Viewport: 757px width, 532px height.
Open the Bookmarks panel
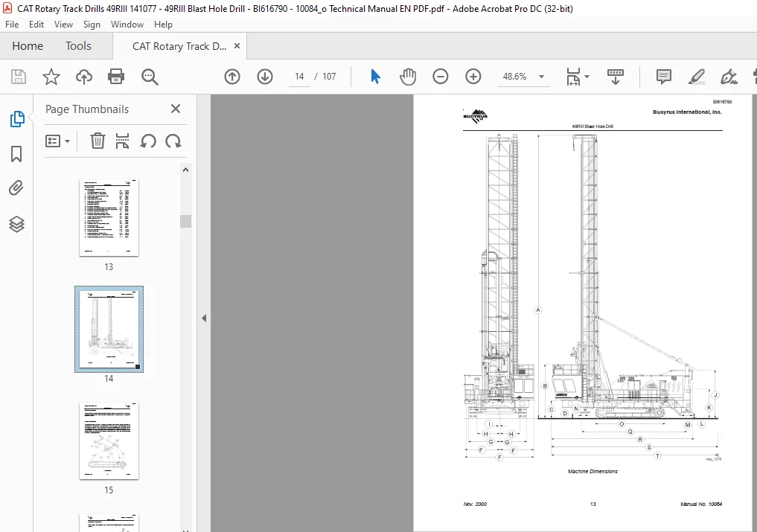[16, 154]
